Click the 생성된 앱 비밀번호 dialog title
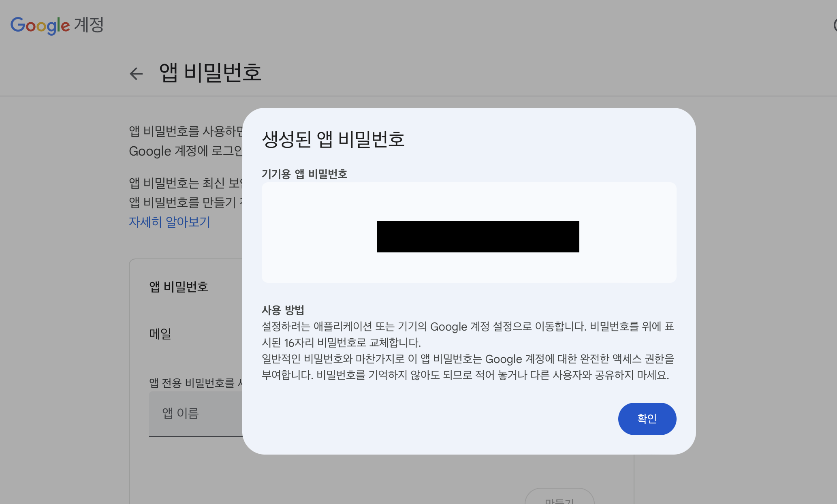837x504 pixels. 333,139
